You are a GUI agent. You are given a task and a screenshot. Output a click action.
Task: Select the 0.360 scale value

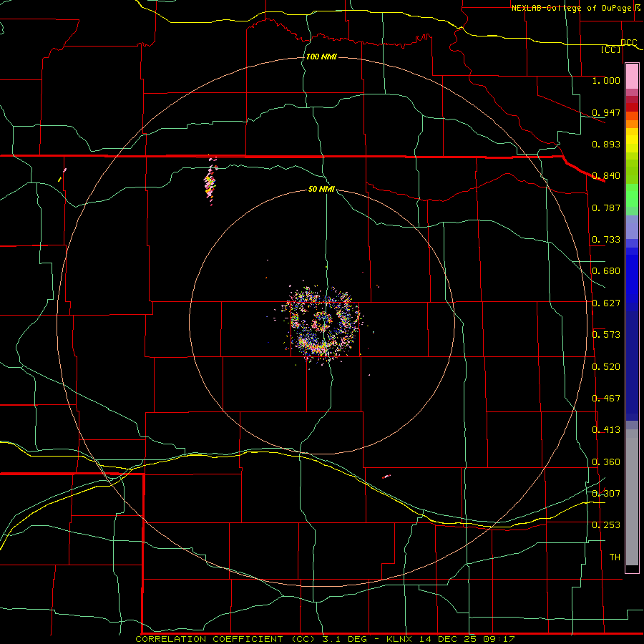tap(606, 462)
